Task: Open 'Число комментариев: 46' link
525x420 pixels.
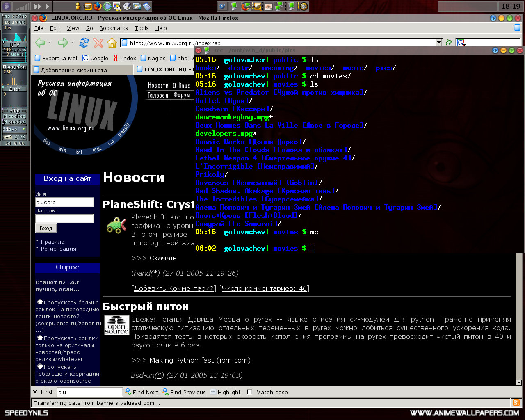Action: point(264,288)
